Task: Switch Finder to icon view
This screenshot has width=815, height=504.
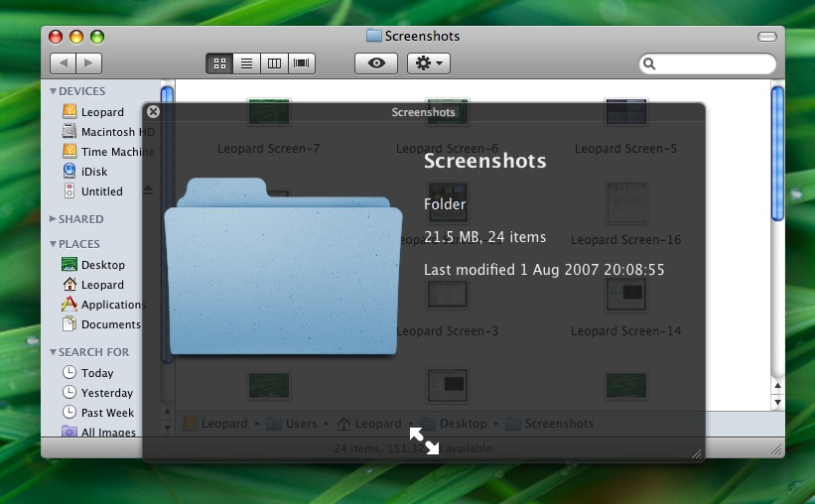Action: click(x=219, y=63)
